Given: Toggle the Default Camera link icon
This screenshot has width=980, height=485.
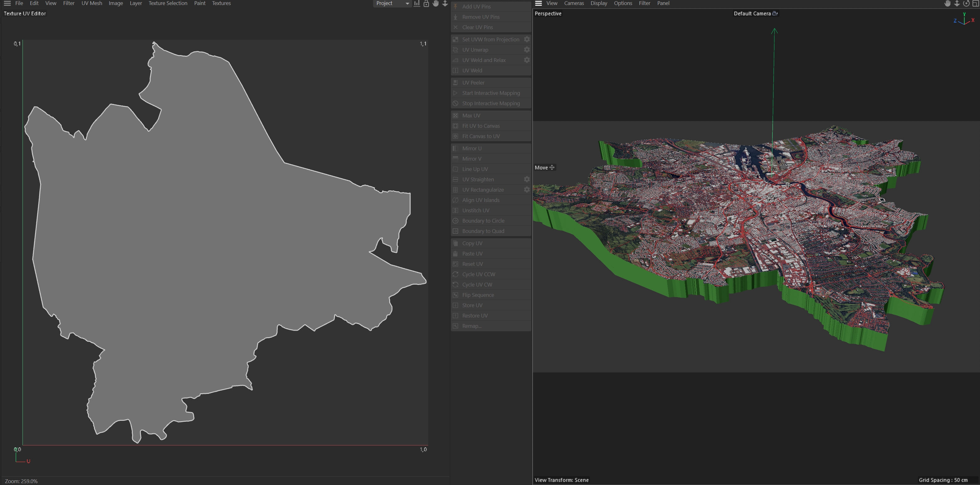Looking at the screenshot, I should click(775, 13).
